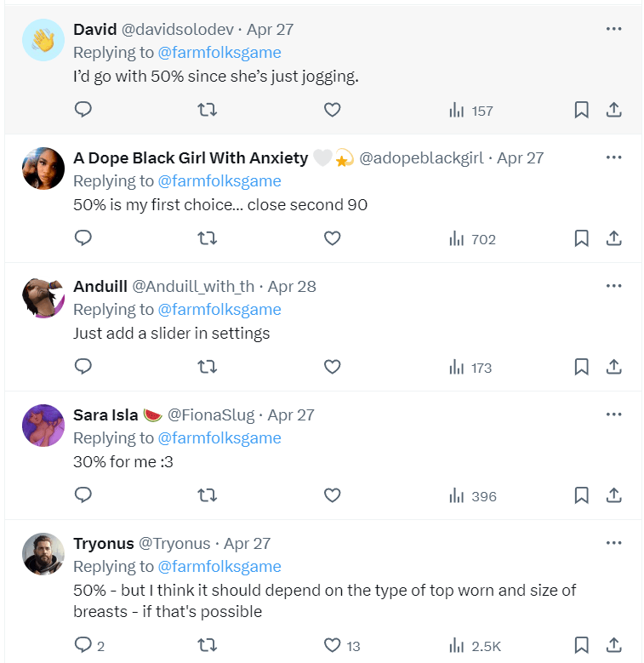Viewport: 644px width, 663px height.
Task: Share Tryonus's tweet
Action: click(x=613, y=645)
